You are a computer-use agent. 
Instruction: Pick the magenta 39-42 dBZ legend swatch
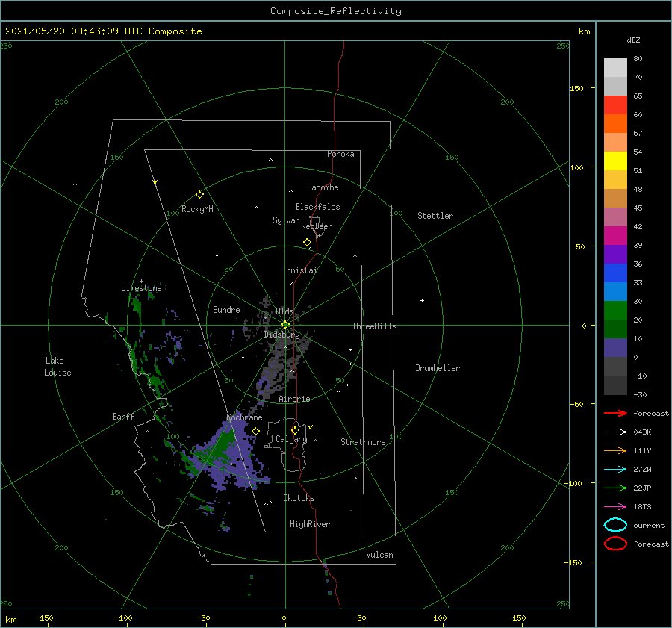pos(615,235)
